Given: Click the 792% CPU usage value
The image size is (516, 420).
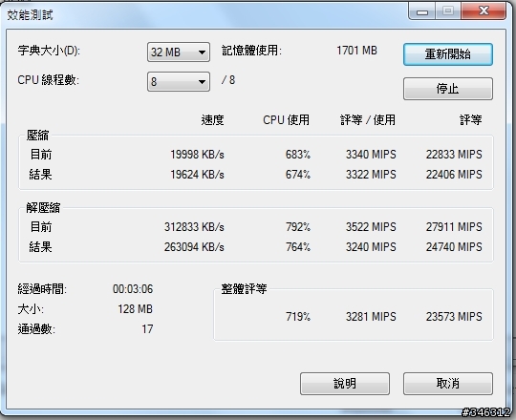Looking at the screenshot, I should click(298, 227).
